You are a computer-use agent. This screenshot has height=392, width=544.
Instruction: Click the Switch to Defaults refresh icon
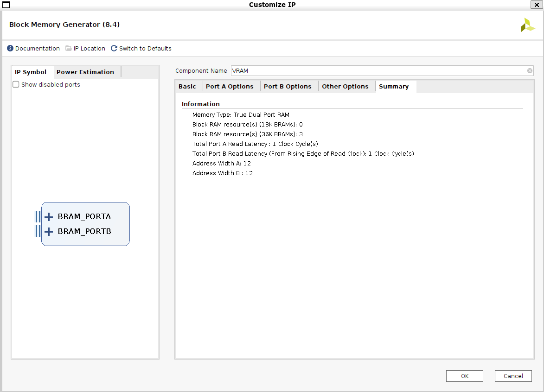coord(114,48)
